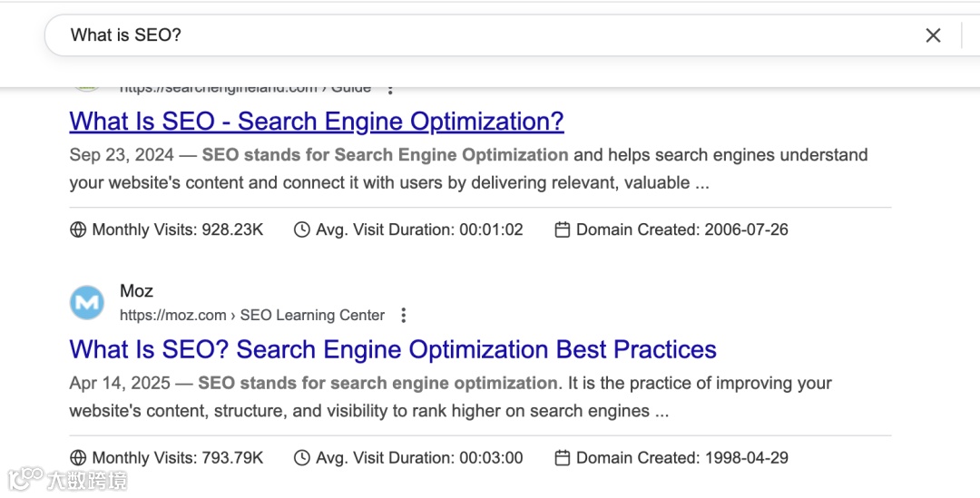Click 'Monthly Visits: 928.23K' stat text
Screen dimensions: 980x498
178,229
